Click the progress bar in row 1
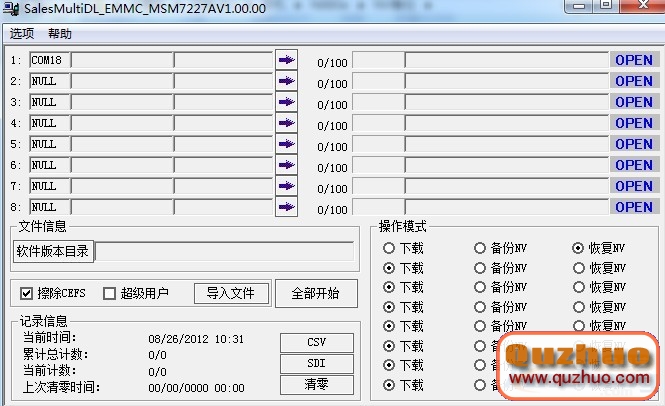Image resolution: width=665 pixels, height=406 pixels. pyautogui.click(x=507, y=60)
